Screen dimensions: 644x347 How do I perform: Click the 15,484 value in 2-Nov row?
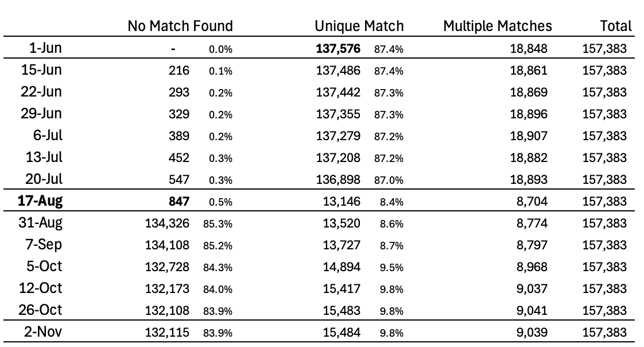pyautogui.click(x=343, y=331)
